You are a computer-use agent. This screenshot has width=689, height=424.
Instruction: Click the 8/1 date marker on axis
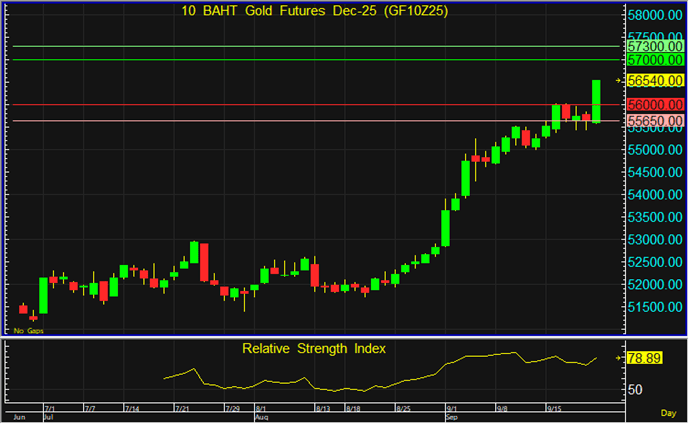261,408
